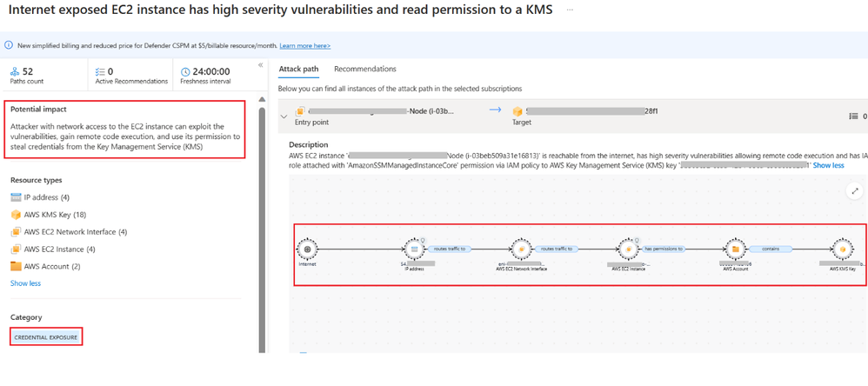Image resolution: width=868 pixels, height=386 pixels.
Task: Click Show less in the description
Action: (828, 165)
